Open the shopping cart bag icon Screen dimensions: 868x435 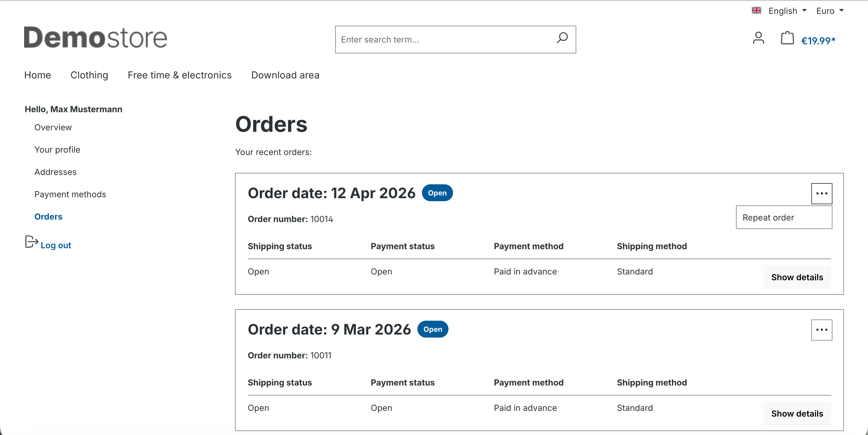click(787, 38)
